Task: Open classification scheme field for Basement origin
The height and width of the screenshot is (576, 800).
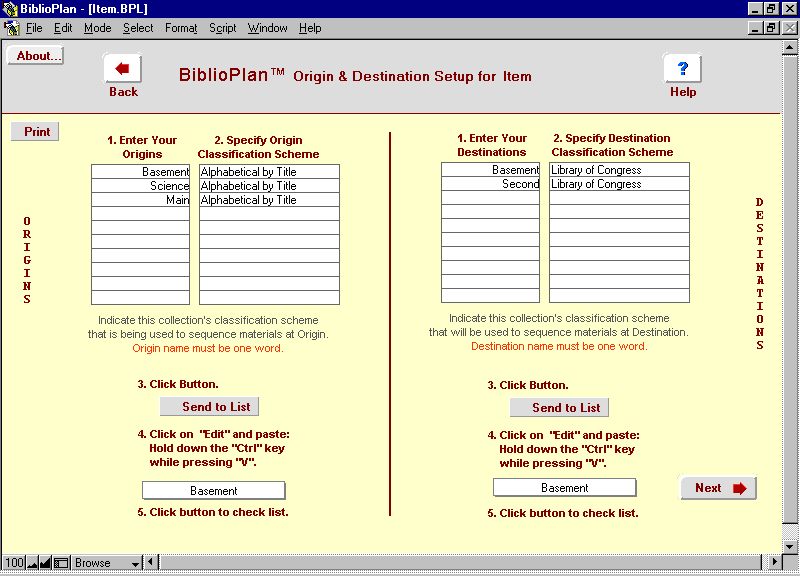Action: [x=269, y=171]
